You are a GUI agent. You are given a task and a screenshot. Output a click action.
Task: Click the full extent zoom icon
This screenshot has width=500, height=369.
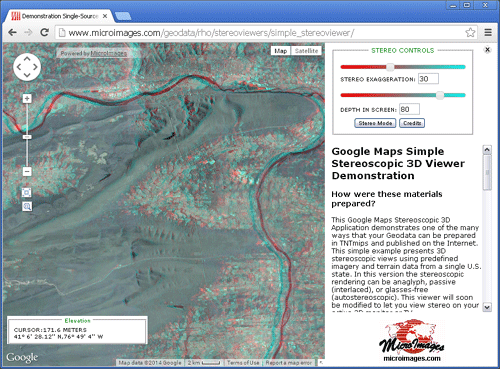coord(27,192)
